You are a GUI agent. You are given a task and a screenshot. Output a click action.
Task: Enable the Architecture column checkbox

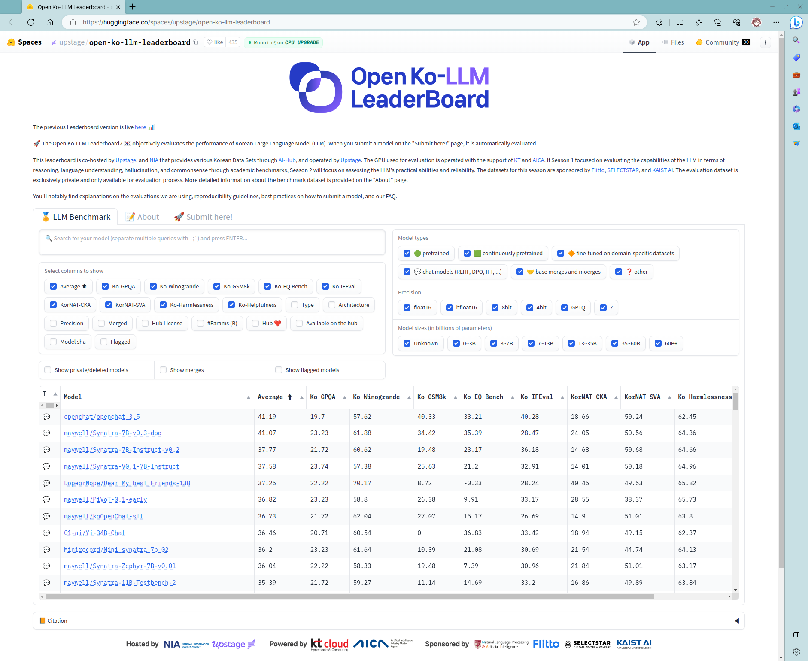point(332,305)
